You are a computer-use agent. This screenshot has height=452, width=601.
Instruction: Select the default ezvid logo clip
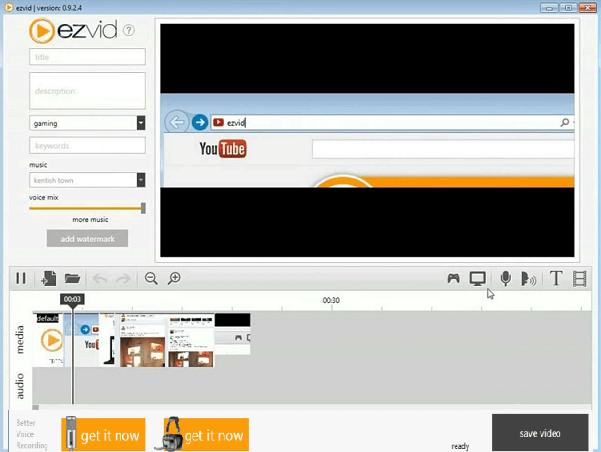50,340
